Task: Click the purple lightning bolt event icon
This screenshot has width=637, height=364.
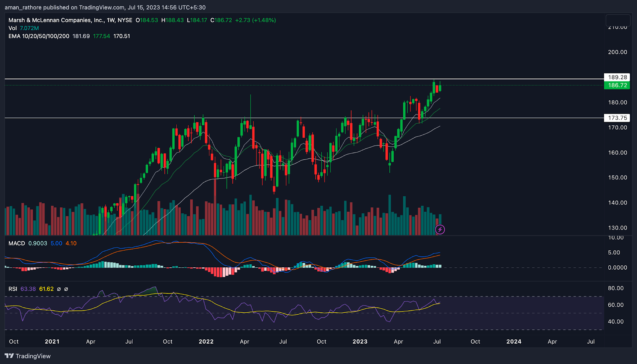Action: click(x=440, y=230)
